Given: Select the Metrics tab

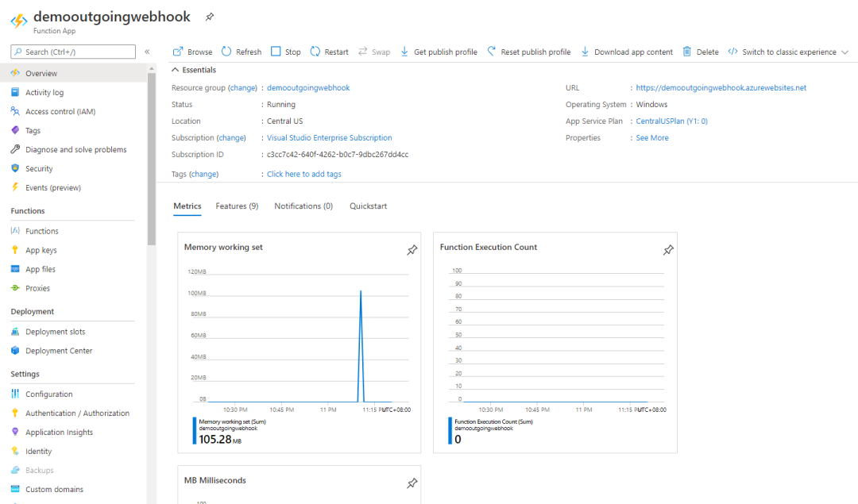Looking at the screenshot, I should coord(187,206).
